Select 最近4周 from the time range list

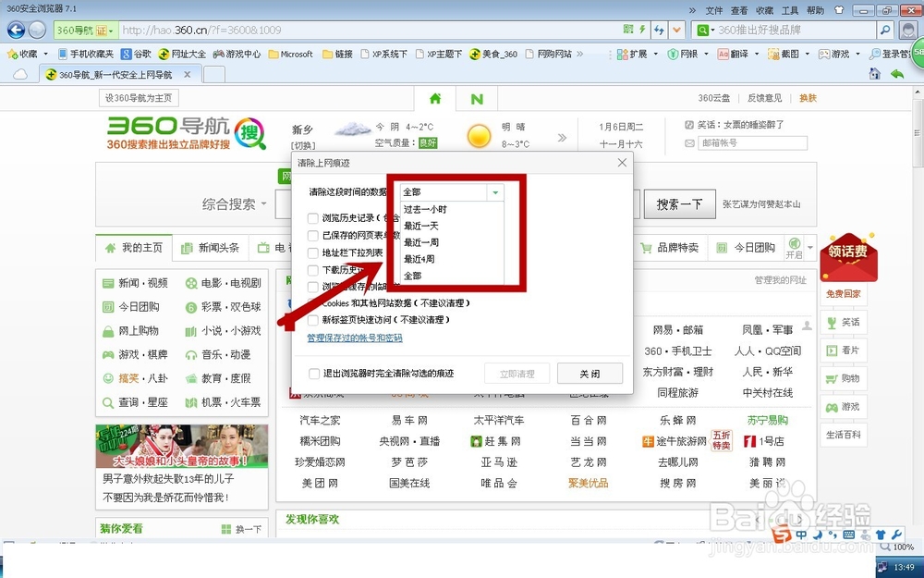(x=452, y=259)
